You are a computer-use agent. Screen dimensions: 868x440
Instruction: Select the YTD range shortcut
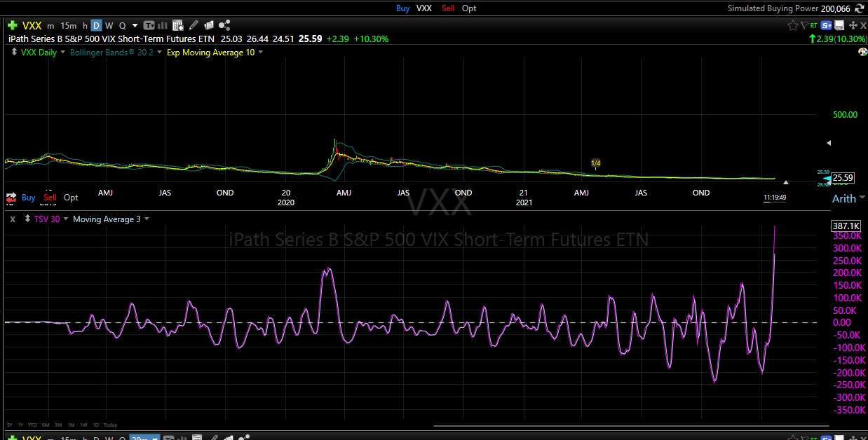point(32,425)
